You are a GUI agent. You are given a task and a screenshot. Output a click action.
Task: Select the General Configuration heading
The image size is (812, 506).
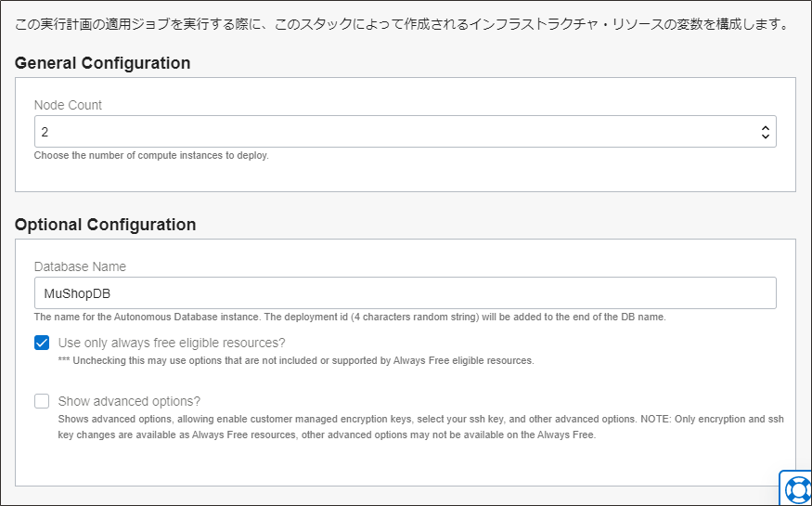[103, 63]
